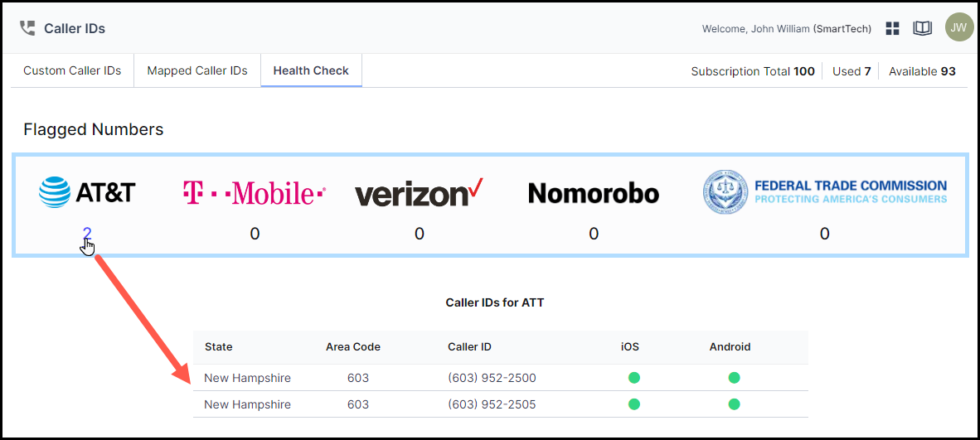Click iOS status dot for (603) 952-2500

[x=633, y=378]
